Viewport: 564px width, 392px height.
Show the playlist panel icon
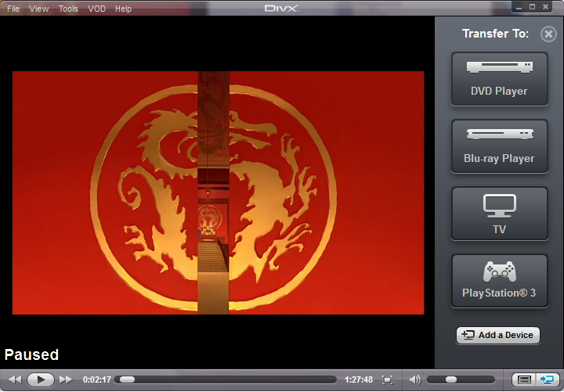click(x=524, y=379)
